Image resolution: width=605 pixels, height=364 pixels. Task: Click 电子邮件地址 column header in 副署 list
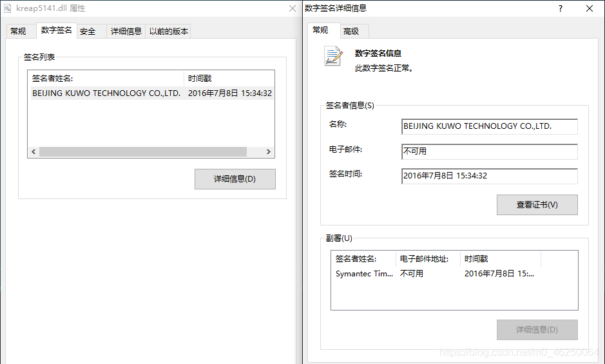[x=428, y=259]
